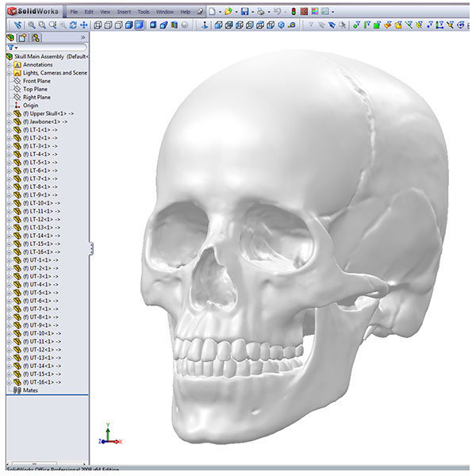The height and width of the screenshot is (476, 476).
Task: Save the assembly with the disk icon
Action: tap(245, 12)
